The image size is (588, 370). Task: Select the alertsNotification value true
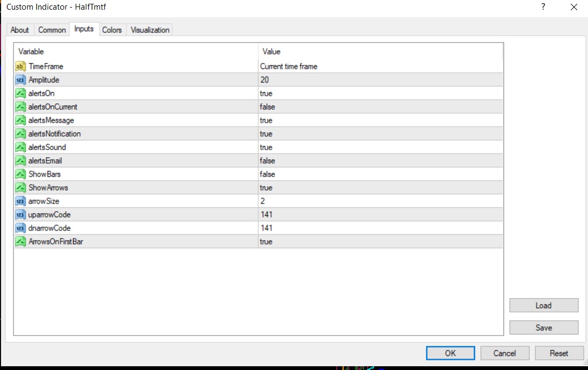266,134
